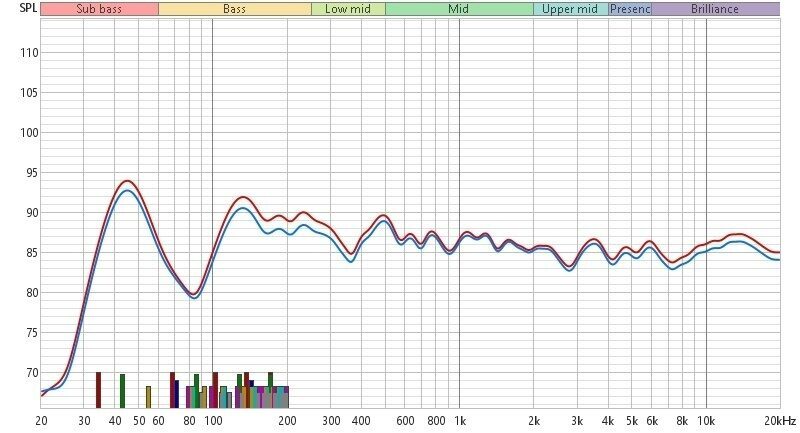Click the 40 Hz axis label
Viewport: 800px width, 433px height.
[x=115, y=421]
